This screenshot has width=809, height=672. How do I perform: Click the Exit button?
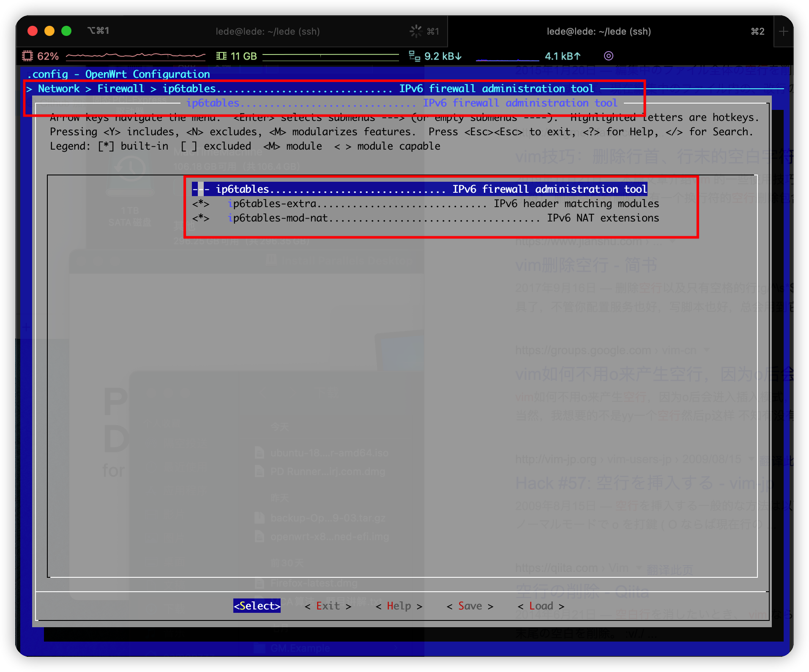click(x=328, y=606)
